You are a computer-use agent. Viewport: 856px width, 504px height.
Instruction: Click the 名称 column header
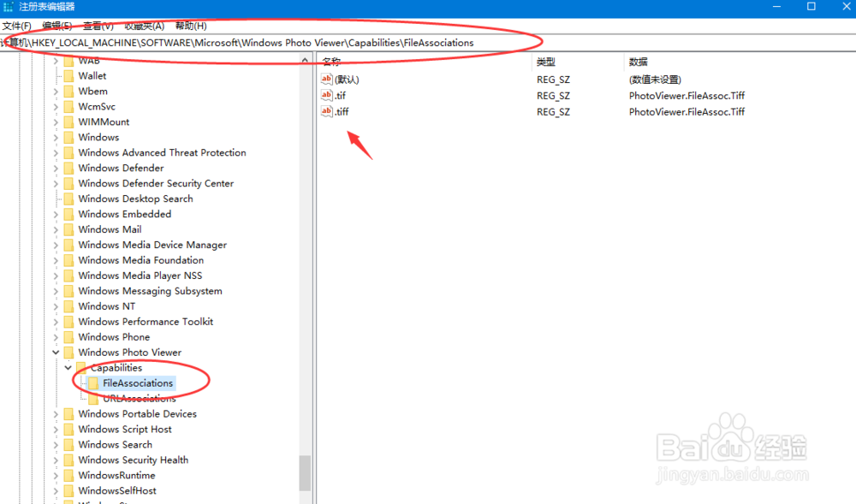click(x=385, y=60)
